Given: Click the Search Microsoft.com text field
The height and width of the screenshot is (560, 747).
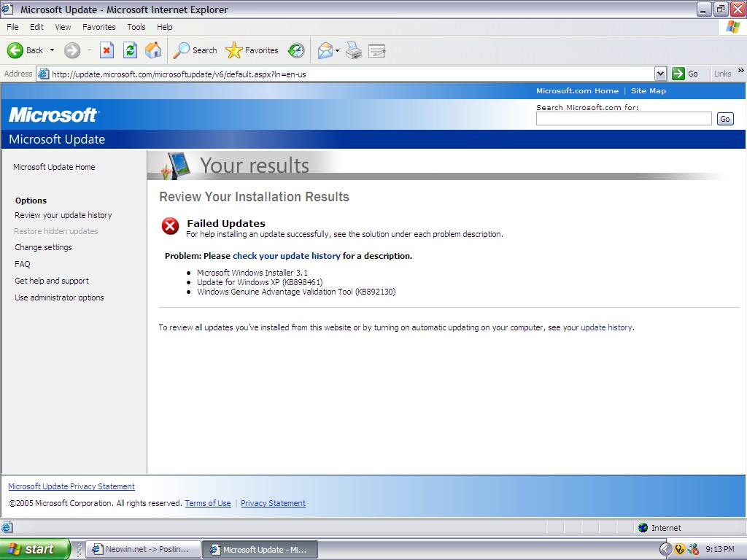Looking at the screenshot, I should (x=624, y=119).
